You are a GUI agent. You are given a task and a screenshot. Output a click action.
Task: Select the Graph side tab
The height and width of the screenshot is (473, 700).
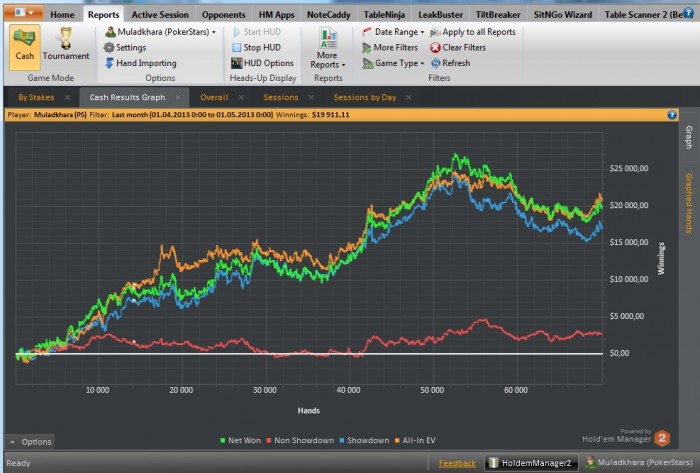click(689, 137)
